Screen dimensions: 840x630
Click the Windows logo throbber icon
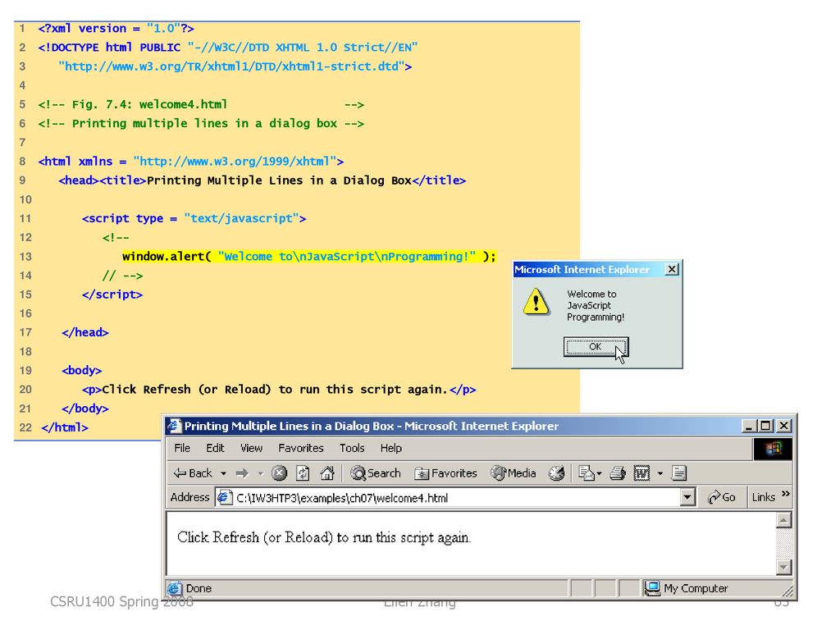[x=773, y=449]
